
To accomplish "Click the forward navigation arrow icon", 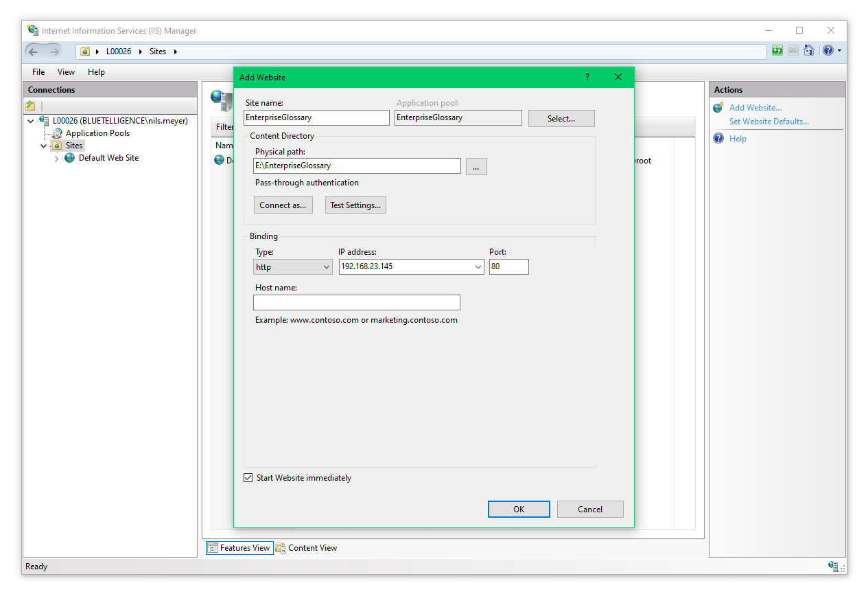I will [54, 52].
